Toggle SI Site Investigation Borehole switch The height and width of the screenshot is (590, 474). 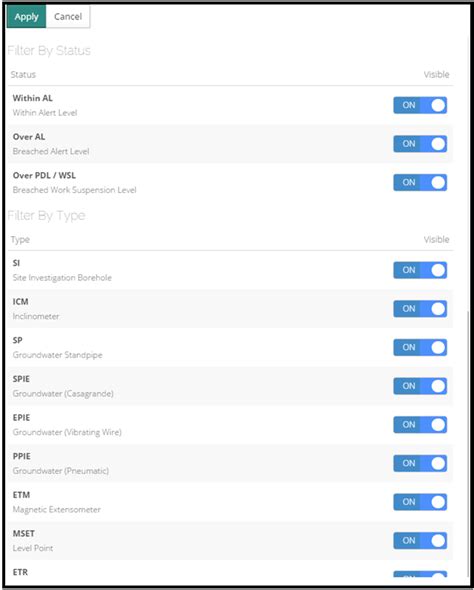[420, 270]
